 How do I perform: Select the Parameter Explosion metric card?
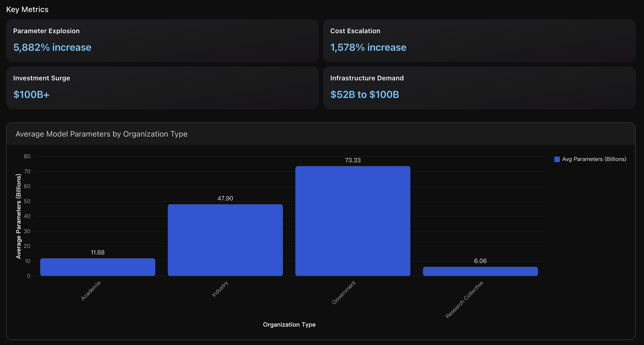[x=162, y=40]
